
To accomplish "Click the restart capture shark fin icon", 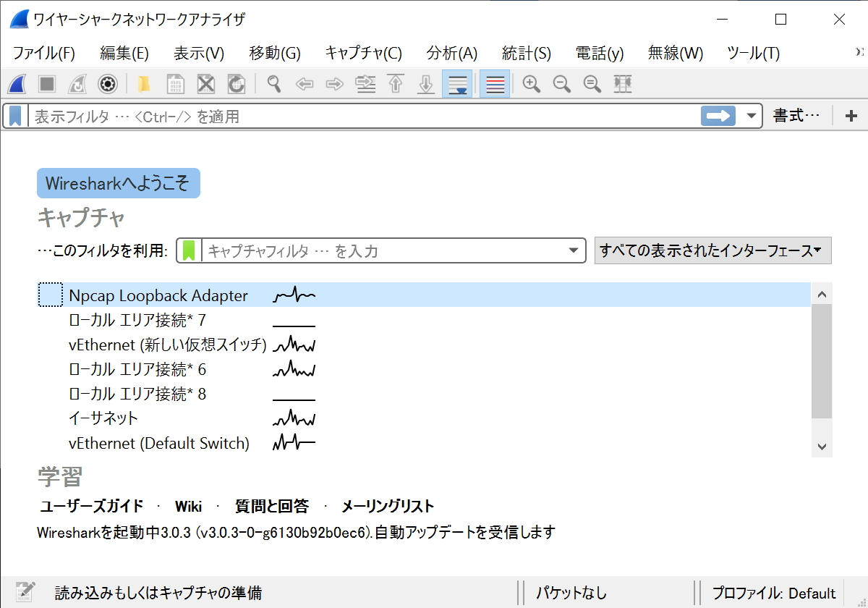I will [x=78, y=84].
